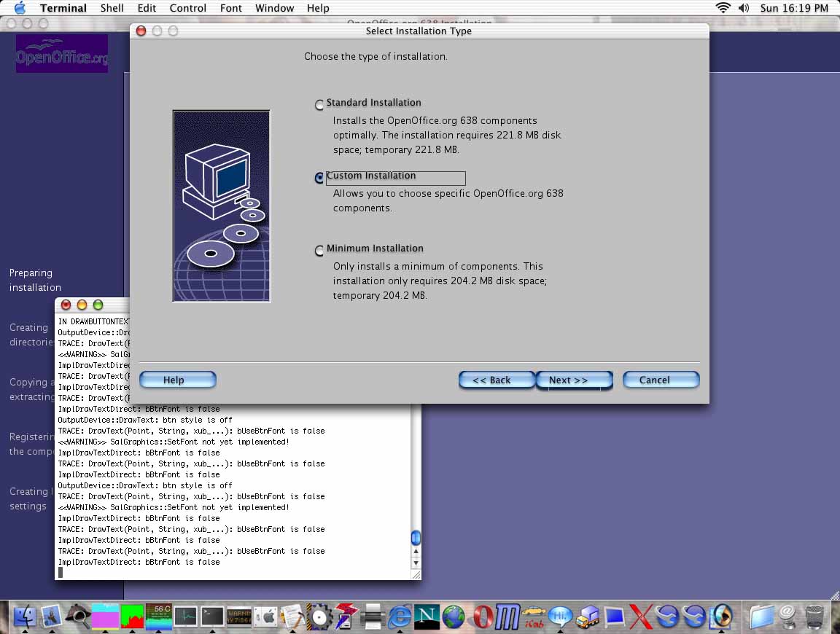Open the yellow delivery truck dock icon
840x634 pixels.
(x=587, y=617)
